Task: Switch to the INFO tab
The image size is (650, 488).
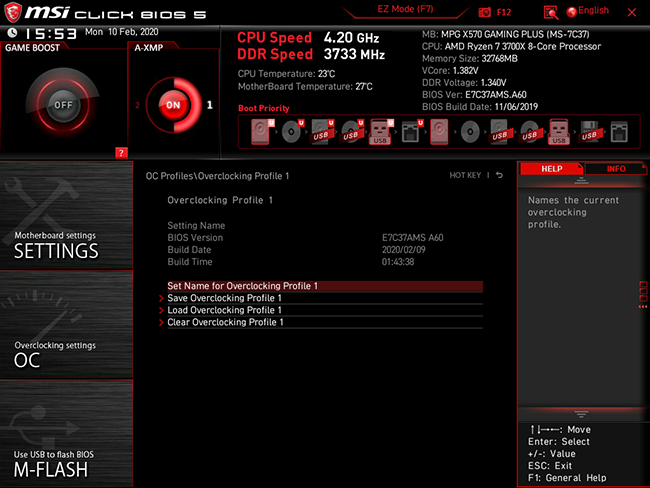Action: 616,169
